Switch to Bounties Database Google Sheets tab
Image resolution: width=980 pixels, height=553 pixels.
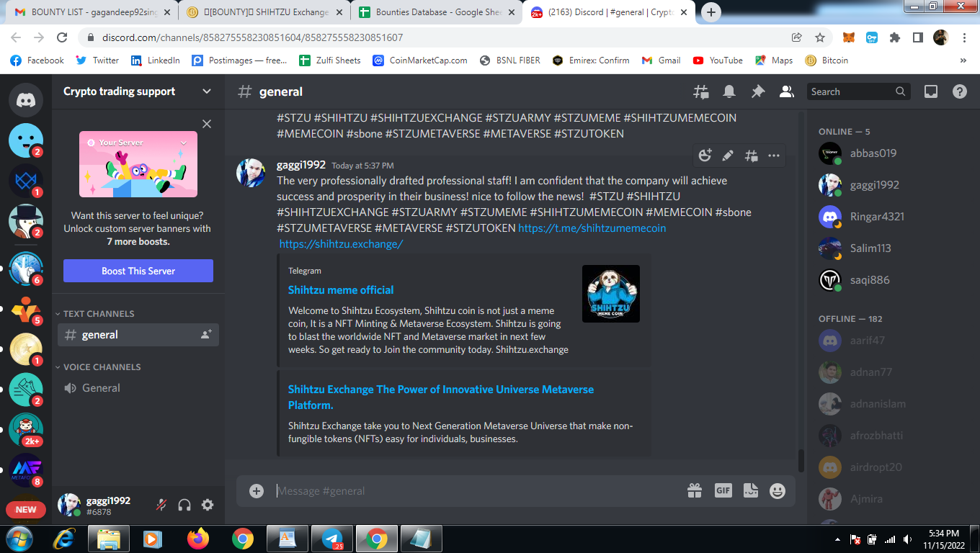(437, 12)
